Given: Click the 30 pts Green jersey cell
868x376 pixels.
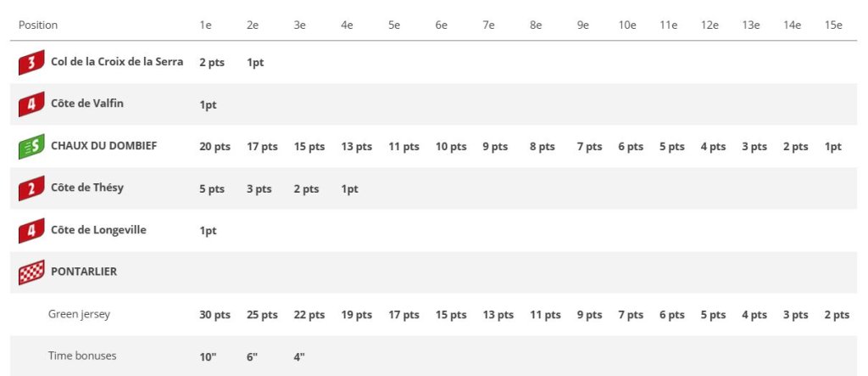Looking at the screenshot, I should (x=215, y=315).
